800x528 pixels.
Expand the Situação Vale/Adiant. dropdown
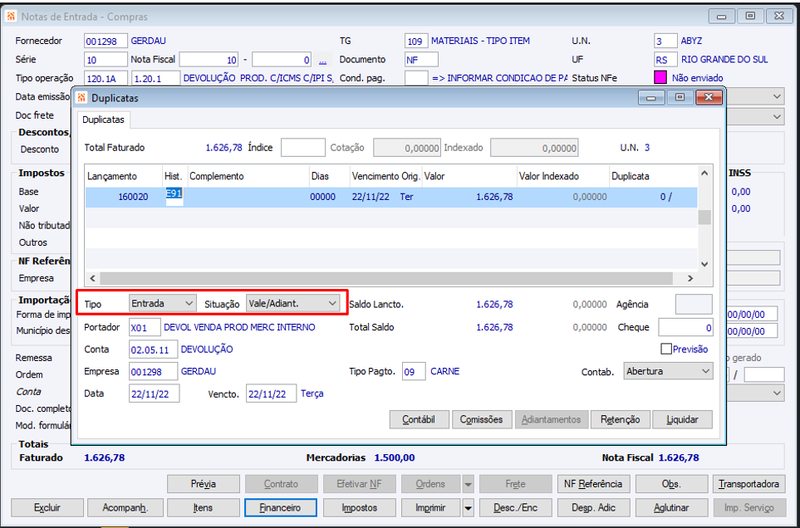pyautogui.click(x=293, y=303)
